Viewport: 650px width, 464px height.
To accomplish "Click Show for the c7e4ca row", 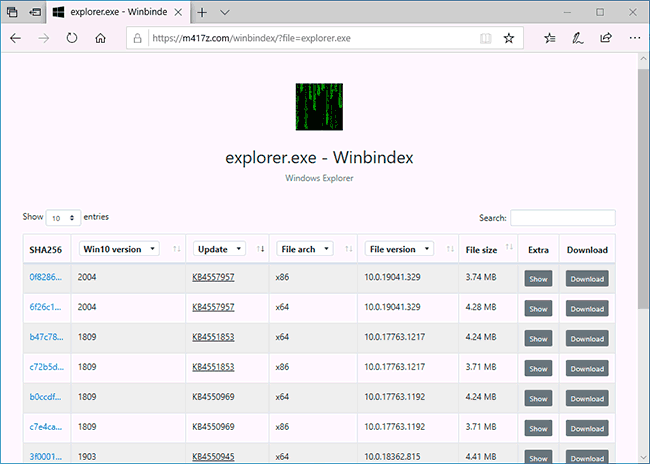I will (538, 428).
